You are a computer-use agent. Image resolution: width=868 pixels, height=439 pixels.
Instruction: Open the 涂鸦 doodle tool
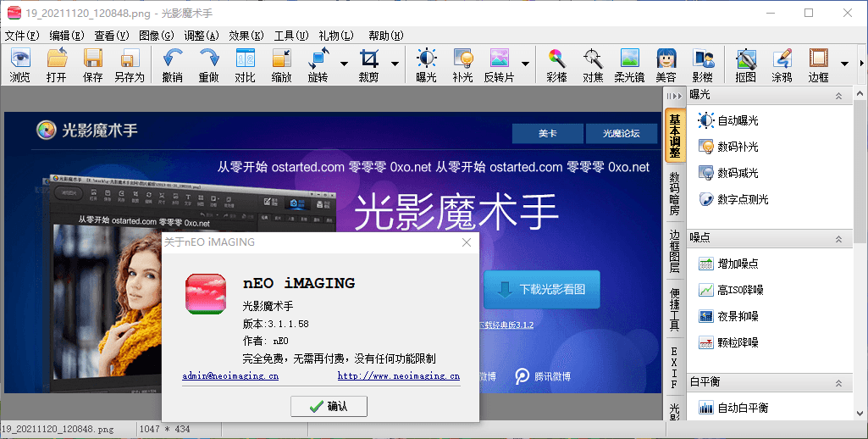(x=782, y=65)
